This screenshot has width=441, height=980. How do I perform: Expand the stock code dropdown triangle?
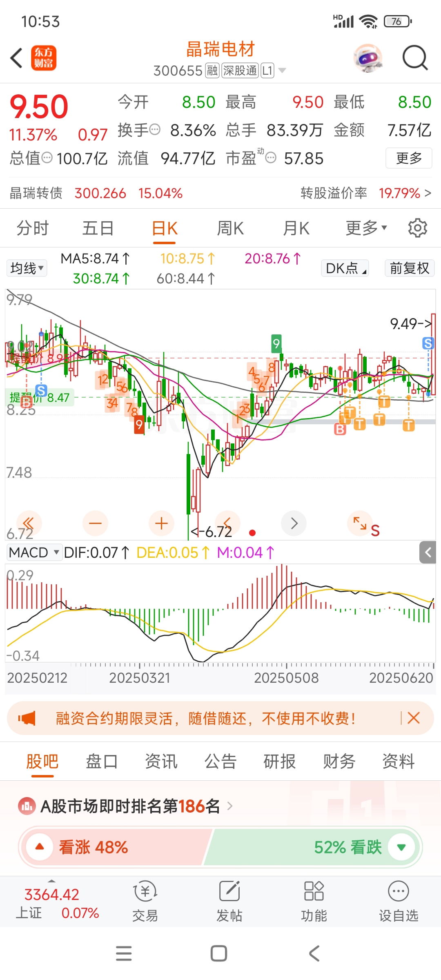[282, 71]
